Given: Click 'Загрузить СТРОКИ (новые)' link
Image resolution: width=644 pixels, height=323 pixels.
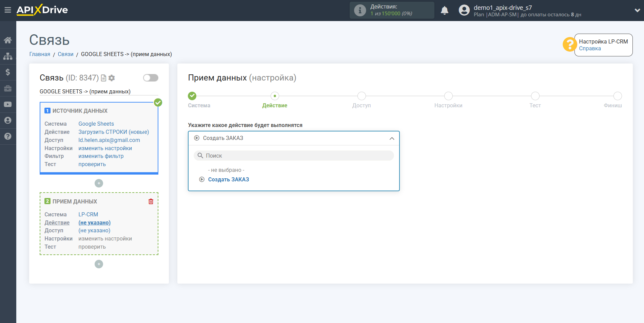Looking at the screenshot, I should (114, 132).
